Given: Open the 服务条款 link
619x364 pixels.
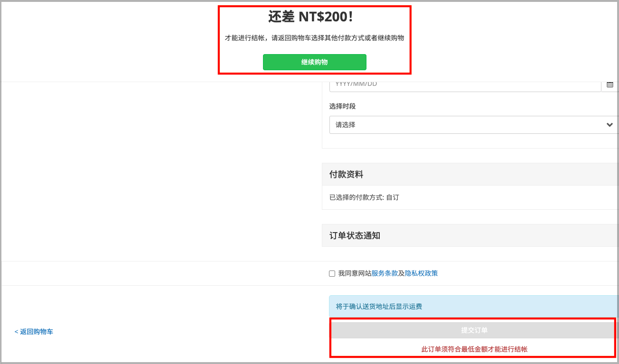Looking at the screenshot, I should click(385, 273).
